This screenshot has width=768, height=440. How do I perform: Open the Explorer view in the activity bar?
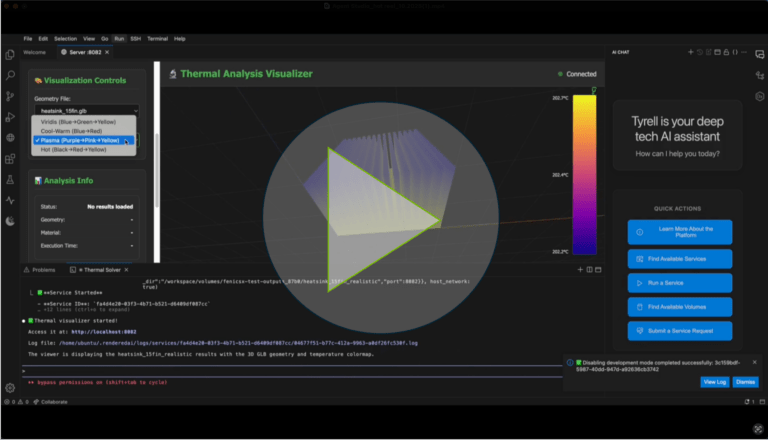click(x=10, y=55)
